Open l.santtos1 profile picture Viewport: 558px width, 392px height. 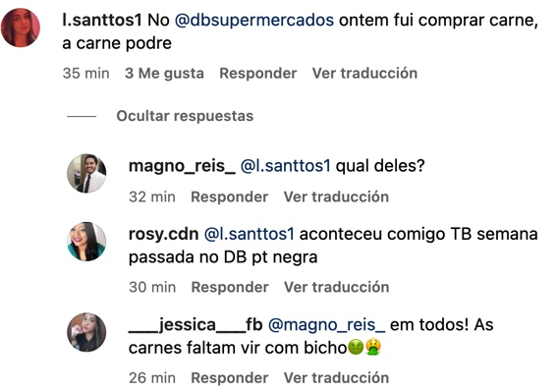(x=21, y=28)
